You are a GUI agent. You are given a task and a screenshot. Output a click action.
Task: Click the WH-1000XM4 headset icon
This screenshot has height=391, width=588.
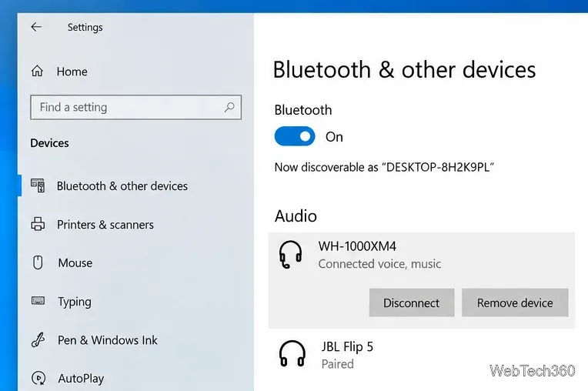[290, 255]
